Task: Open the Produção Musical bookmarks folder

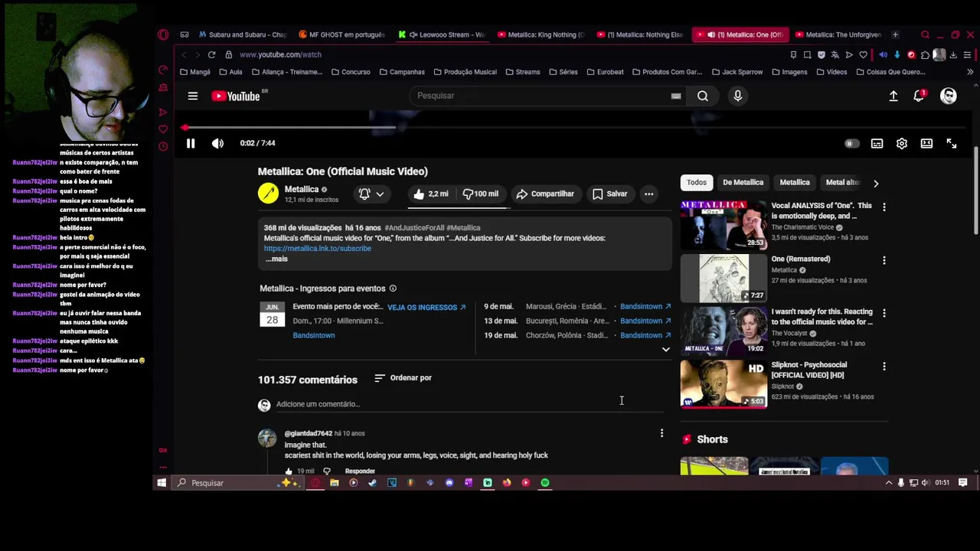Action: 465,72
